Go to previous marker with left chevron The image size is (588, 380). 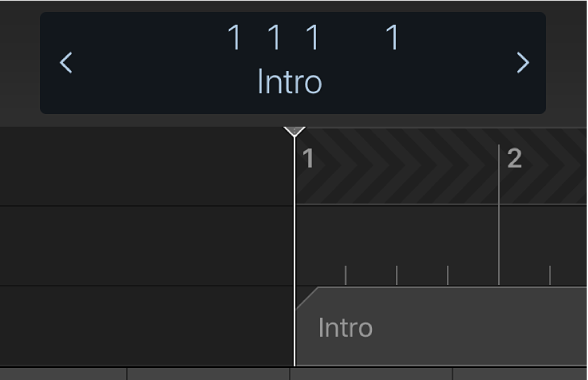click(x=66, y=63)
